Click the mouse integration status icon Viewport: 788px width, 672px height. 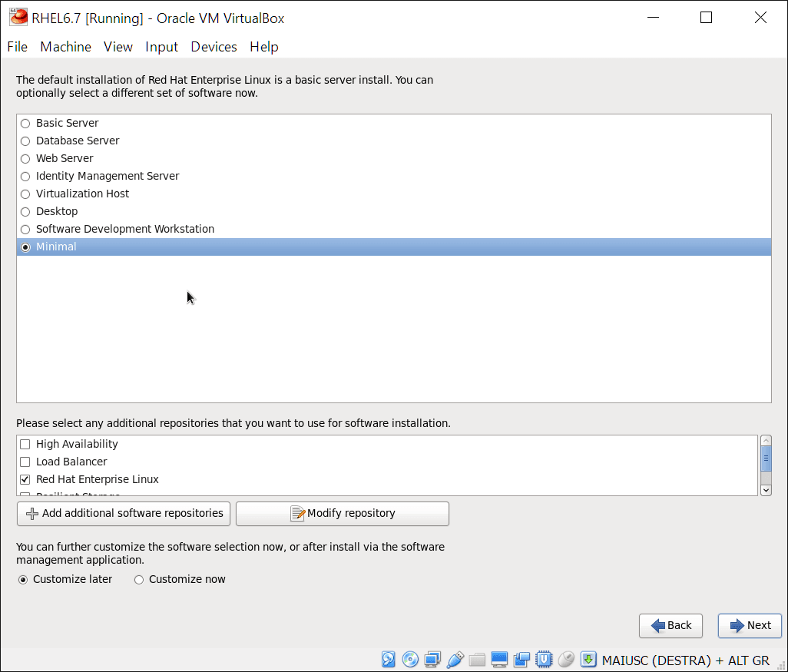coord(566,659)
